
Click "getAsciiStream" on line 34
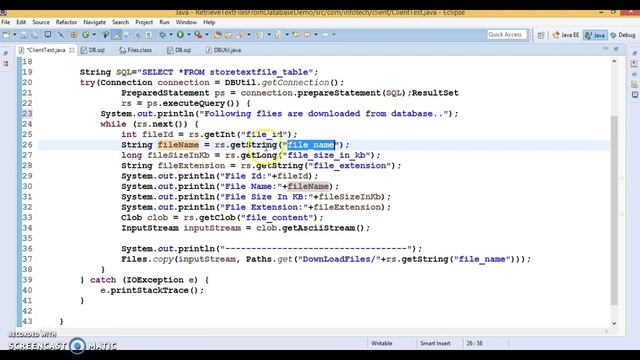tap(318, 228)
